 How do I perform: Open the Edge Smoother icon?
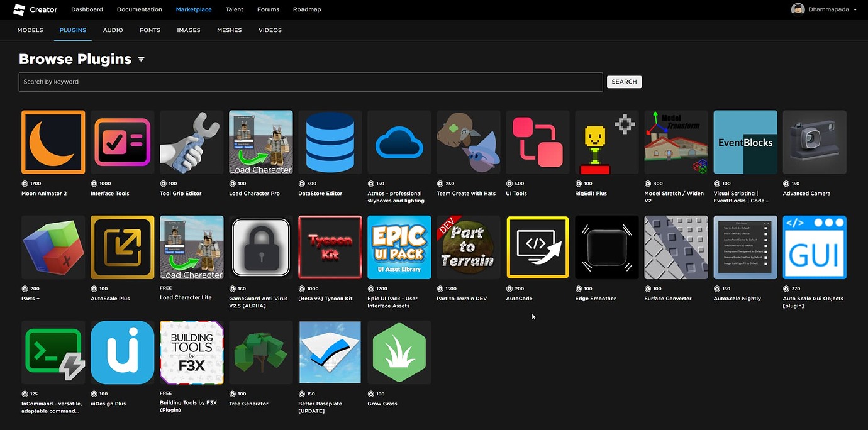[607, 247]
